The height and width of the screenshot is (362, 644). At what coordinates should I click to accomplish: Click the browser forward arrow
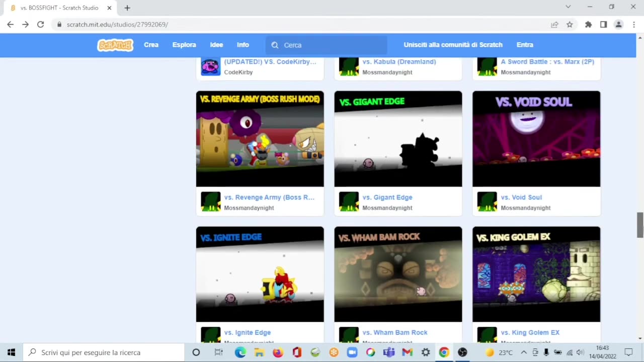(25, 24)
